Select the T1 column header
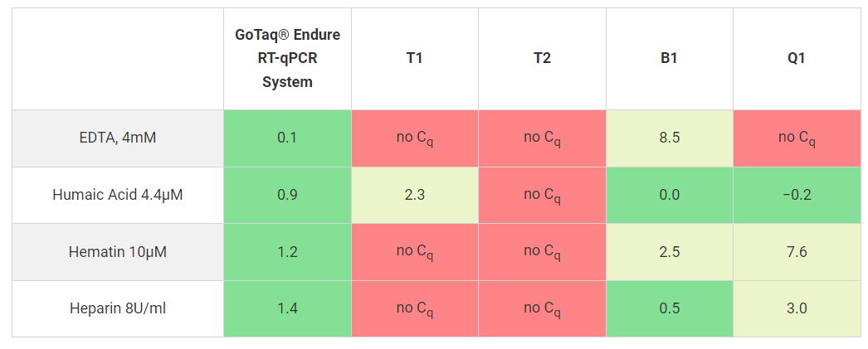 point(415,58)
